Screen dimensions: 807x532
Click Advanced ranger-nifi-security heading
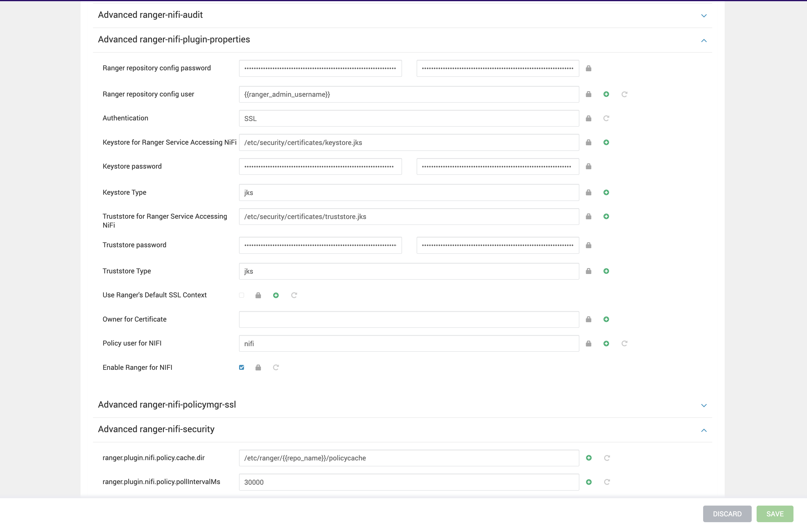click(156, 429)
